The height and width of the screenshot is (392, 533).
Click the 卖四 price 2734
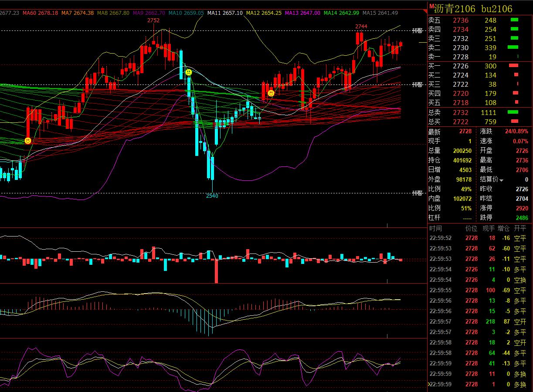pos(461,30)
